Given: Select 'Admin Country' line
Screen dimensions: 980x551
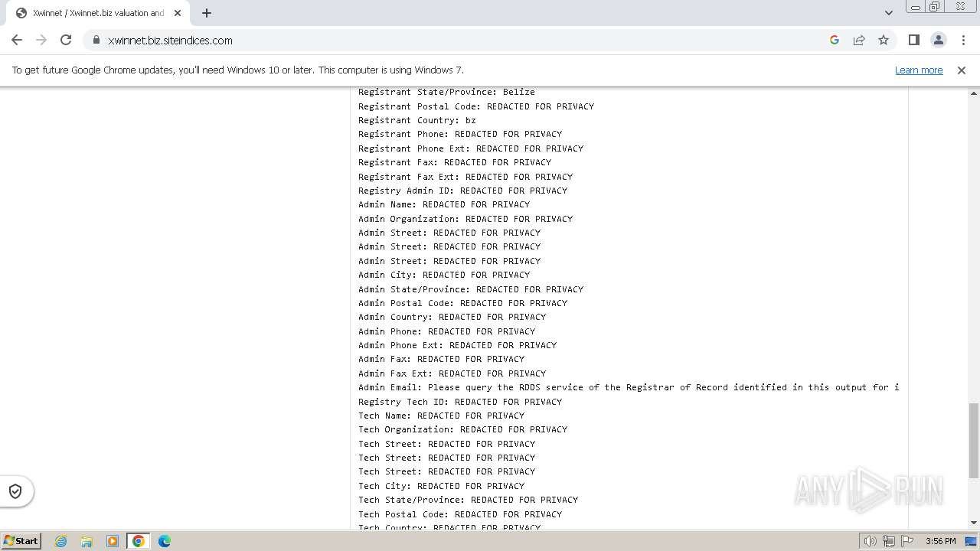Looking at the screenshot, I should tap(452, 317).
